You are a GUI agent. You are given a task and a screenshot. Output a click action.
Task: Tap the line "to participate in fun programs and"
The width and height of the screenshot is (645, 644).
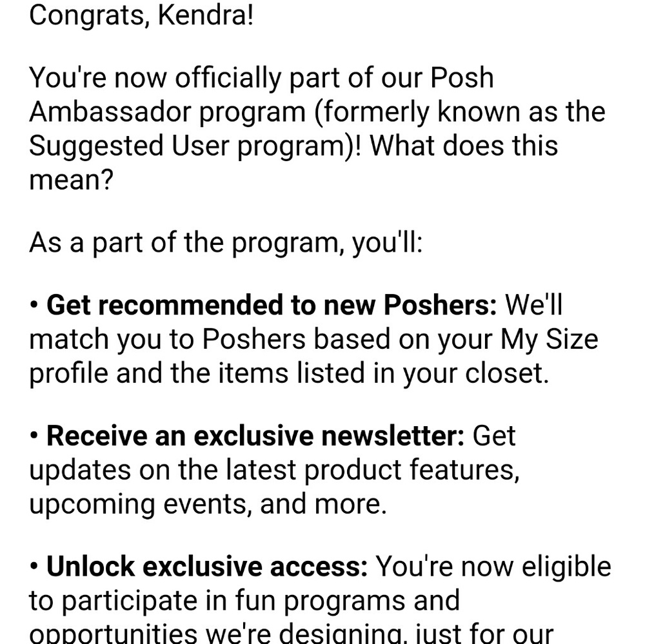(x=244, y=601)
